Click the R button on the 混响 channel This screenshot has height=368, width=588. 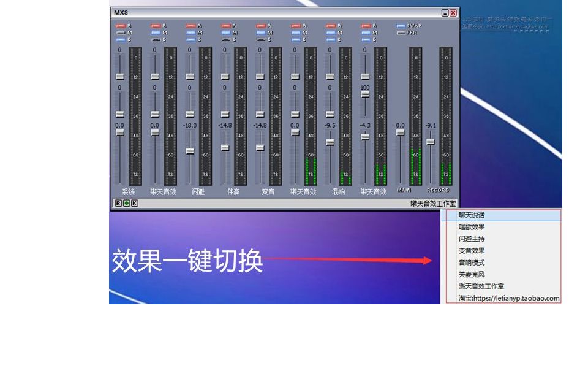coord(330,25)
